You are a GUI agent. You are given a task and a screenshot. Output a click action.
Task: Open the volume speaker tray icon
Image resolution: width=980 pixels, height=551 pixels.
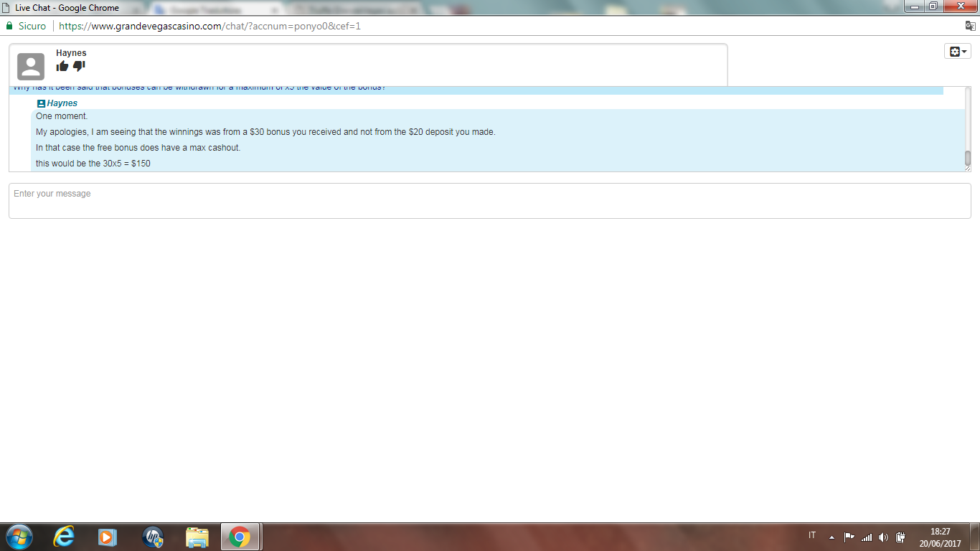click(883, 537)
